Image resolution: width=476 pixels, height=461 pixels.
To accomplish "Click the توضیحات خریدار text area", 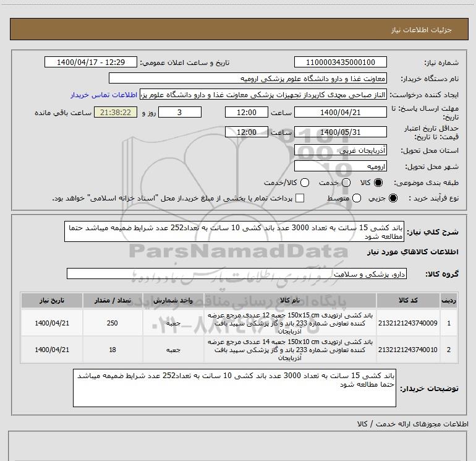I will pos(234,389).
